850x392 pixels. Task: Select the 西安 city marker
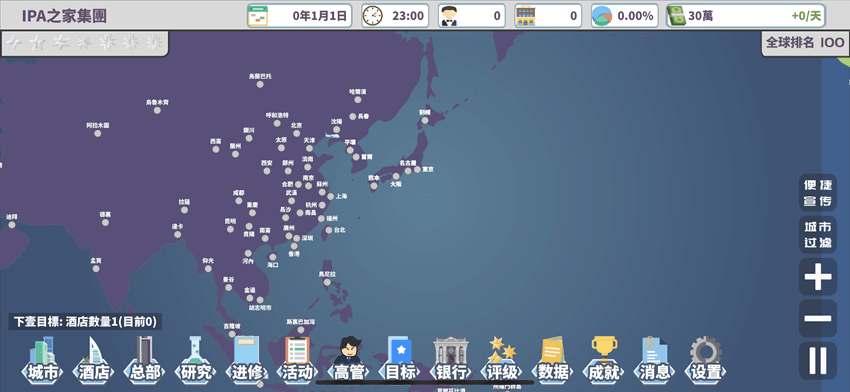(267, 171)
